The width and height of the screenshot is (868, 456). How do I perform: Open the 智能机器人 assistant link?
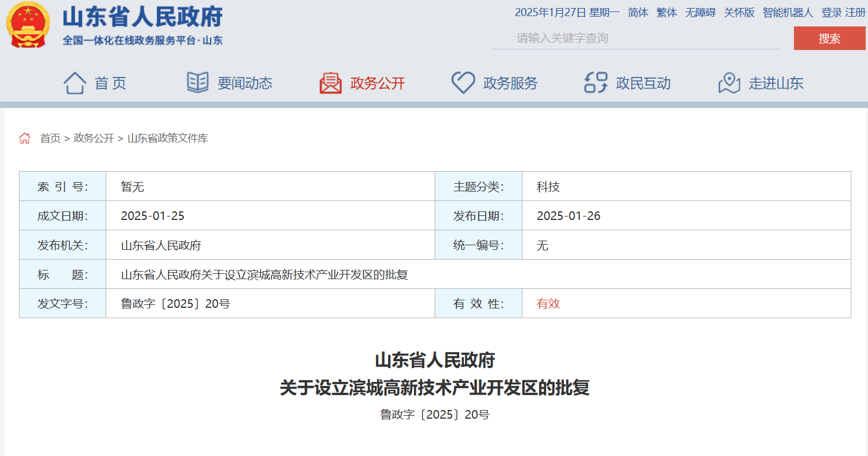point(788,12)
